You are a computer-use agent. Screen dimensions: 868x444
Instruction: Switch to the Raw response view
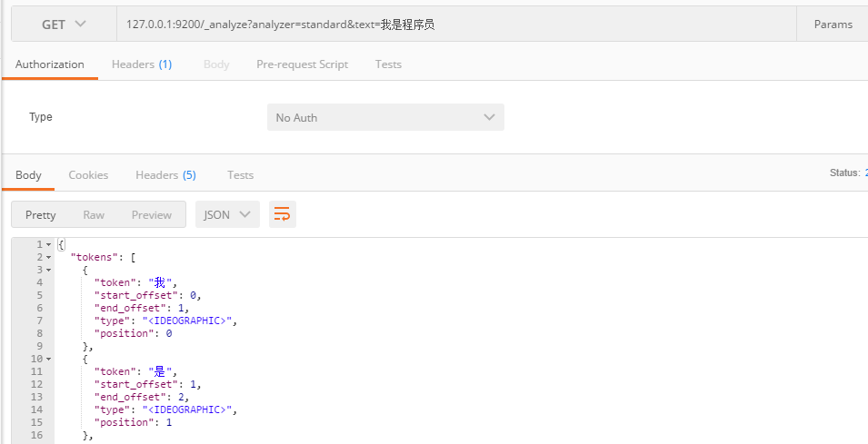tap(94, 214)
